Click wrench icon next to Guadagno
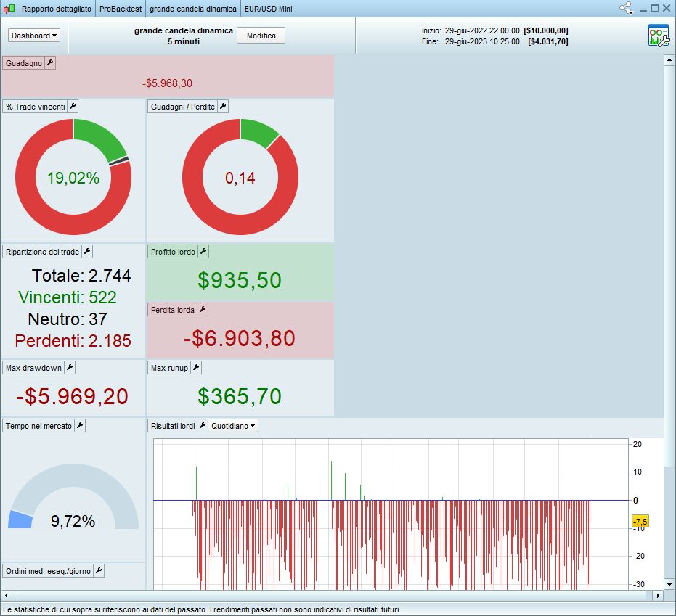This screenshot has width=676, height=616. pos(50,63)
